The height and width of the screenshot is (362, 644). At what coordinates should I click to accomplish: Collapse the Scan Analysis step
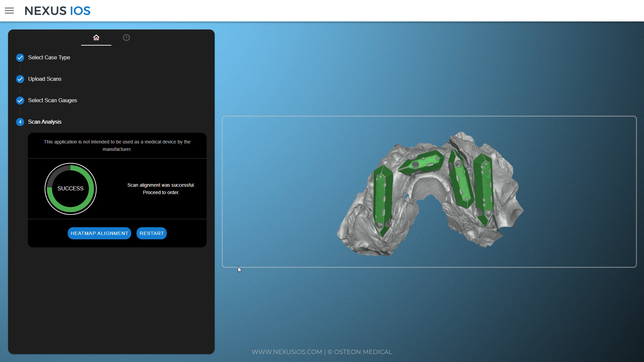tap(45, 122)
